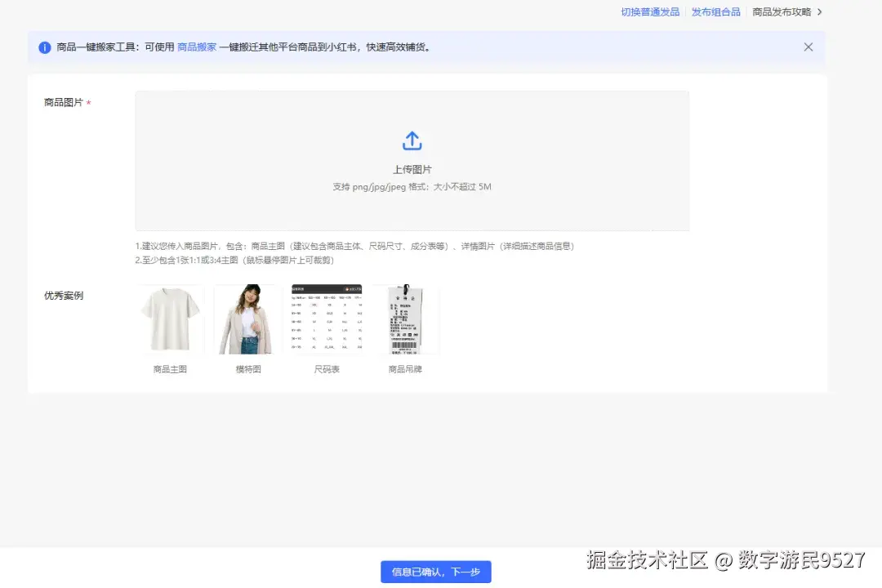
Task: Switch via the 切换普通发品 link
Action: [x=649, y=11]
